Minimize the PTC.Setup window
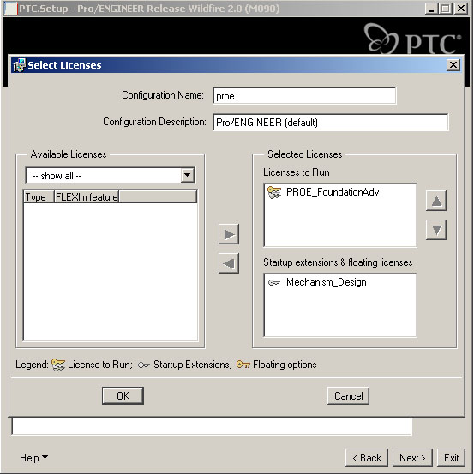The height and width of the screenshot is (476, 474). tap(430, 9)
